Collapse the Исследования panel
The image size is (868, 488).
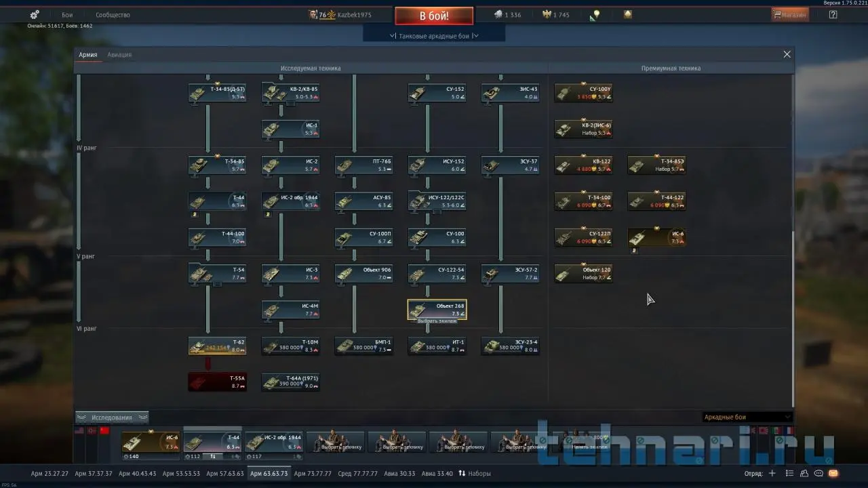click(x=112, y=418)
